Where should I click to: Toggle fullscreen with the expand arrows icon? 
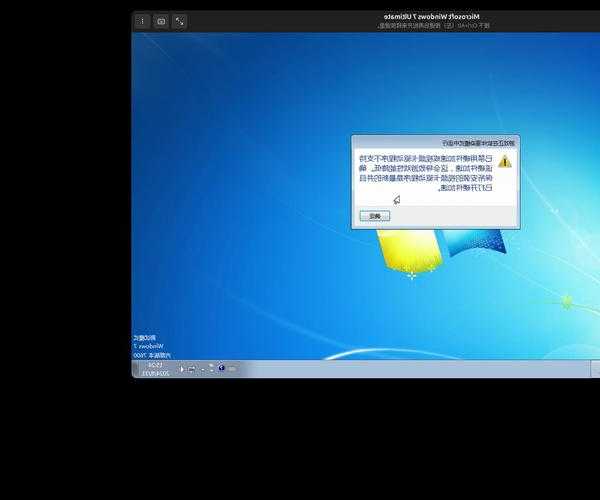pos(179,20)
